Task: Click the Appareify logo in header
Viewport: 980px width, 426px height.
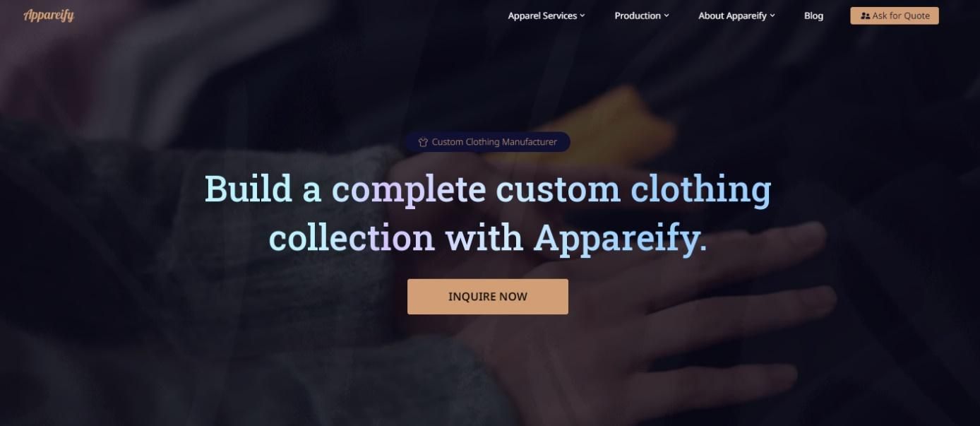Action: click(49, 15)
